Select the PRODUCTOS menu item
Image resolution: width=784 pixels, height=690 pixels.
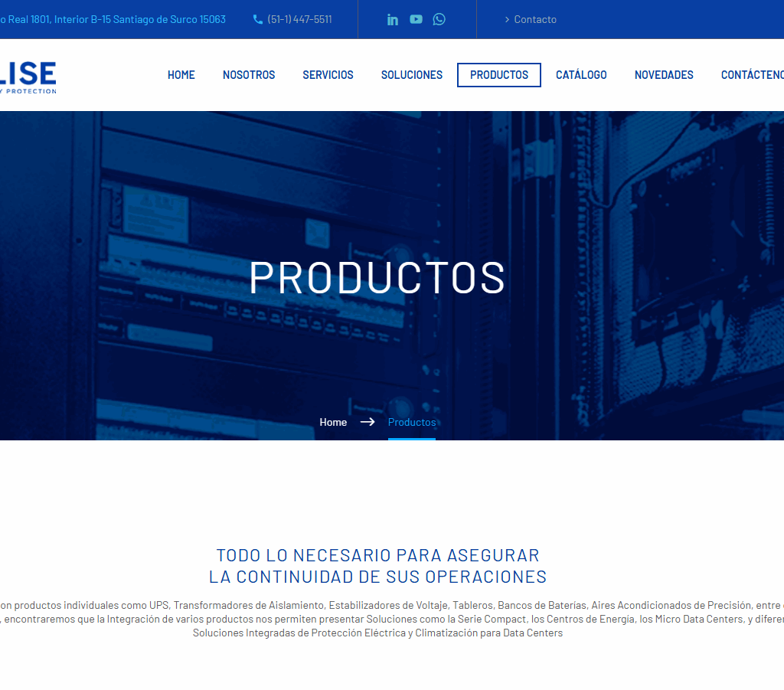tap(499, 75)
